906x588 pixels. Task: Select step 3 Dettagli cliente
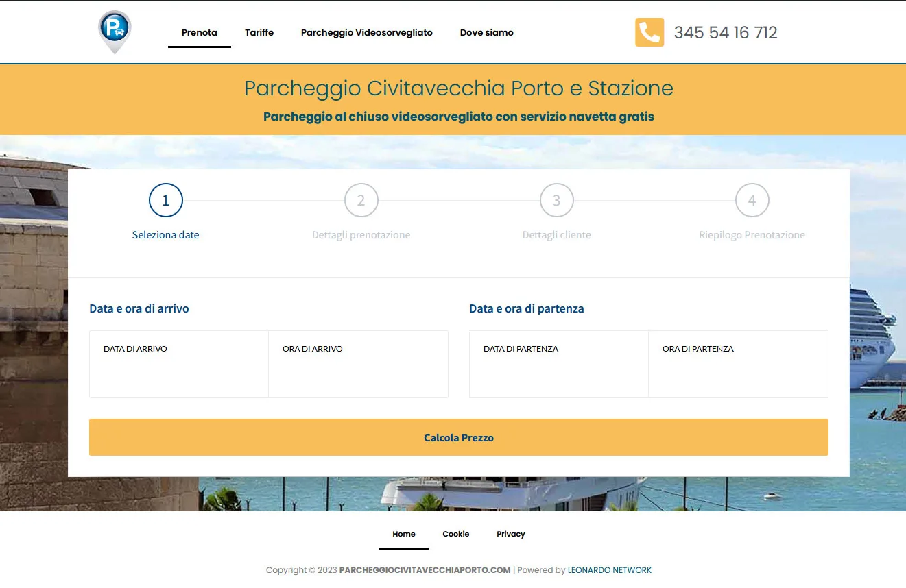(557, 213)
